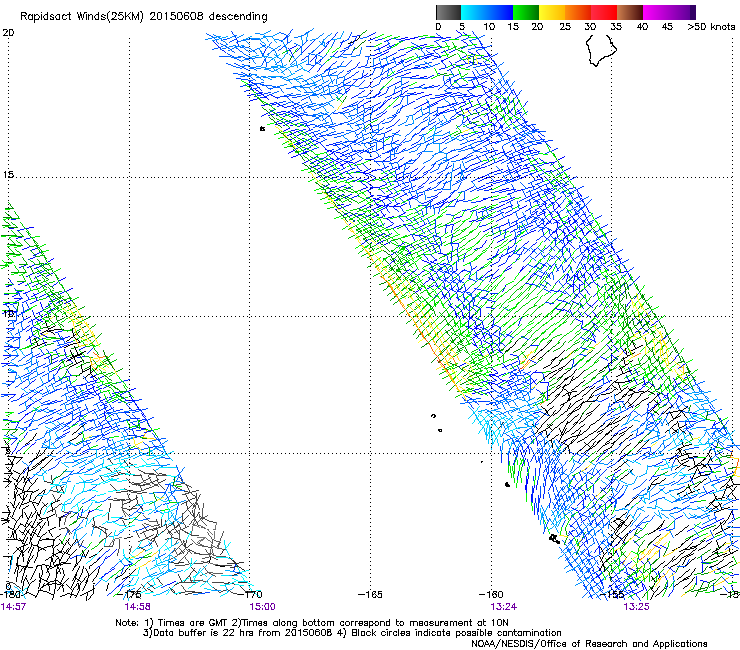Click the latitude label 15

click(x=8, y=175)
